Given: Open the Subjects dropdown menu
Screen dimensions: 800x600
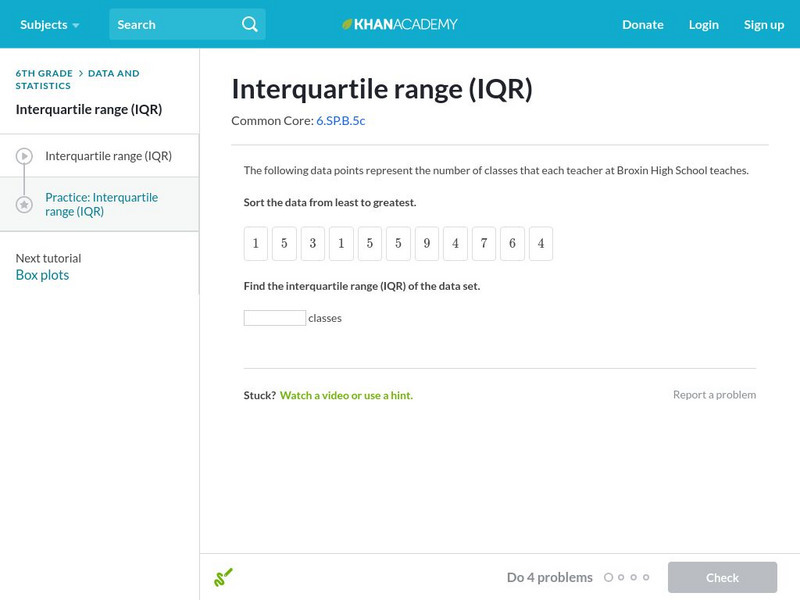Looking at the screenshot, I should coord(49,24).
